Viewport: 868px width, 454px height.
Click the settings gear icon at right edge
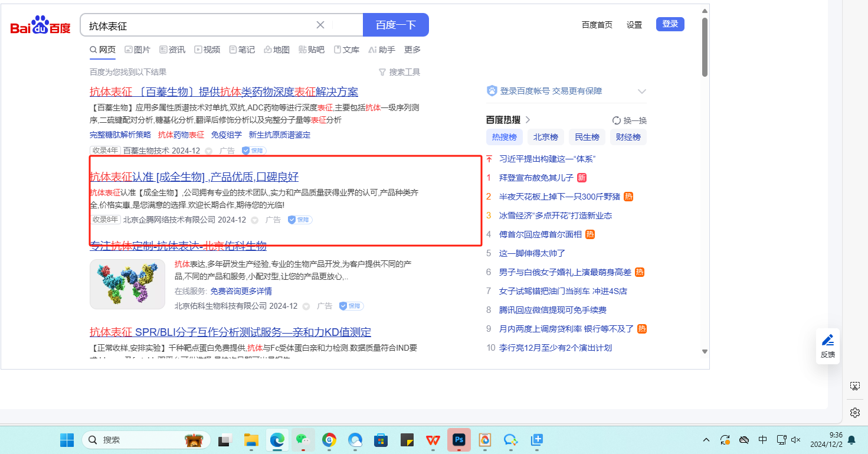[x=854, y=412]
